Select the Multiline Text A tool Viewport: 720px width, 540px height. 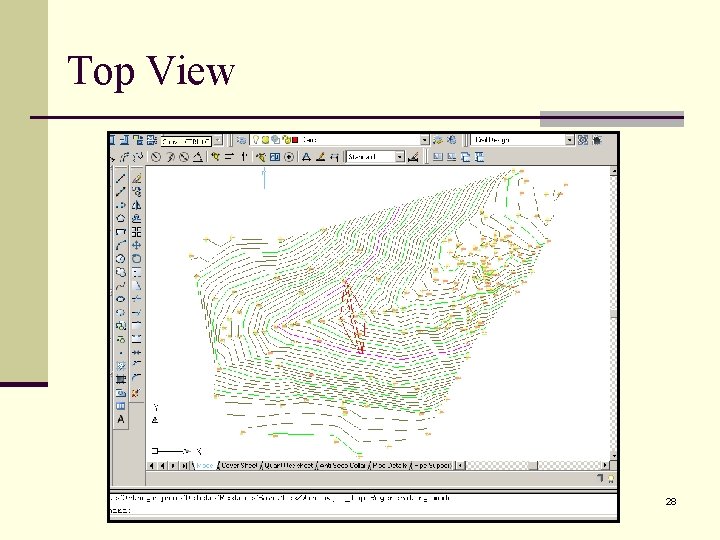coord(121,419)
